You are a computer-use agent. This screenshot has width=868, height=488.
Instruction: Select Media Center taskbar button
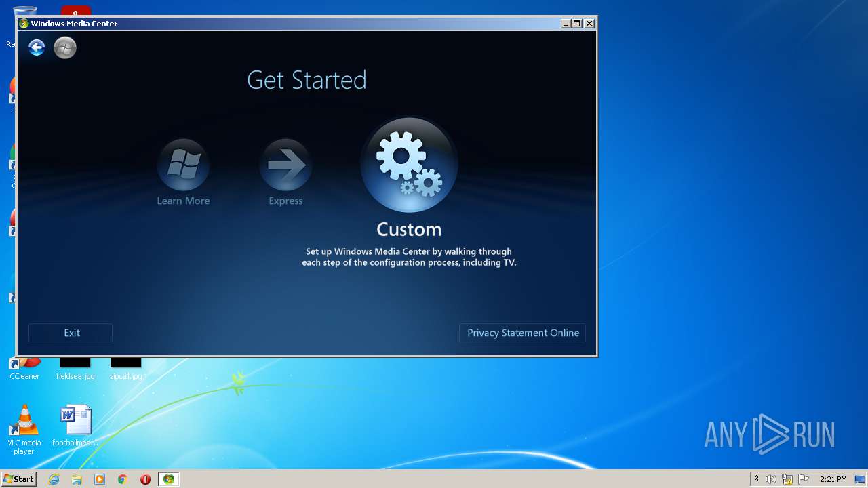[169, 479]
